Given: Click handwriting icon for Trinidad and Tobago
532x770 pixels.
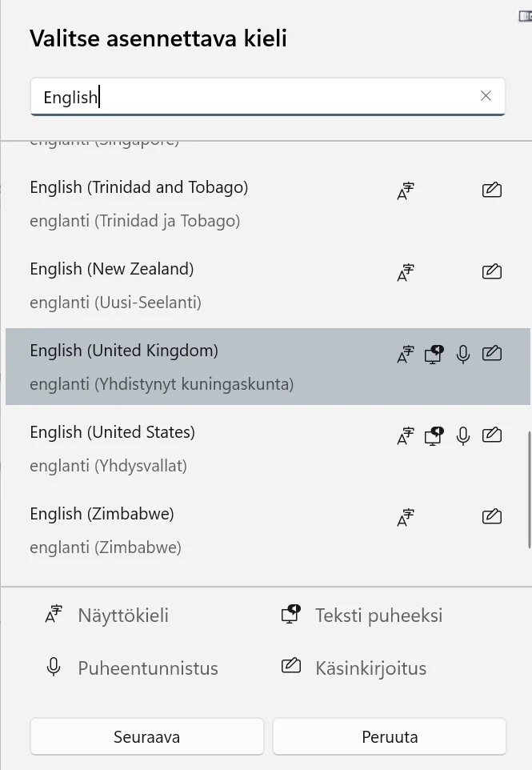Looking at the screenshot, I should [x=492, y=190].
